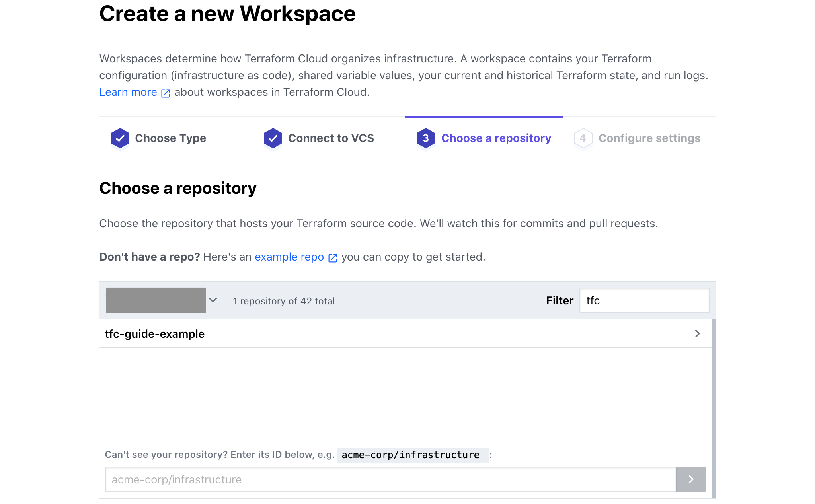Click the repository list vertical scrollbar
Image resolution: width=815 pixels, height=504 pixels.
(714, 409)
